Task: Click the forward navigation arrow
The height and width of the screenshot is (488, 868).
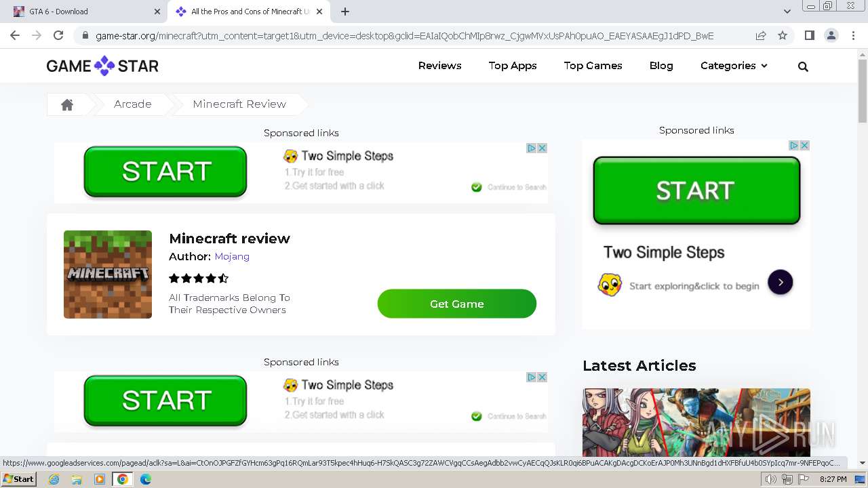Action: point(37,36)
